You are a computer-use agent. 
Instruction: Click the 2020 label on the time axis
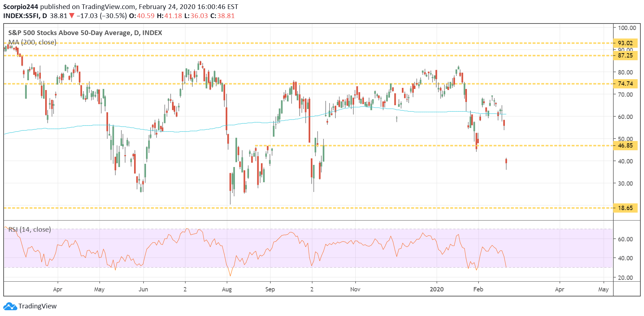click(x=437, y=289)
